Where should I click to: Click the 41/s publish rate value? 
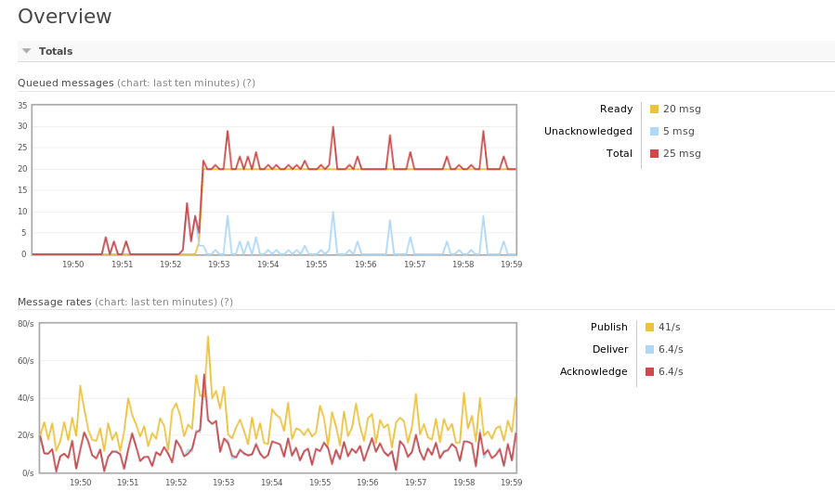671,327
